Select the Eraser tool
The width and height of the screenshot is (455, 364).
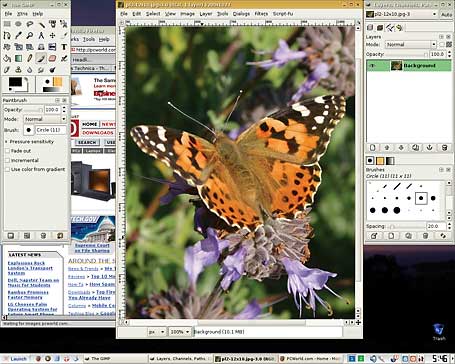point(52,58)
